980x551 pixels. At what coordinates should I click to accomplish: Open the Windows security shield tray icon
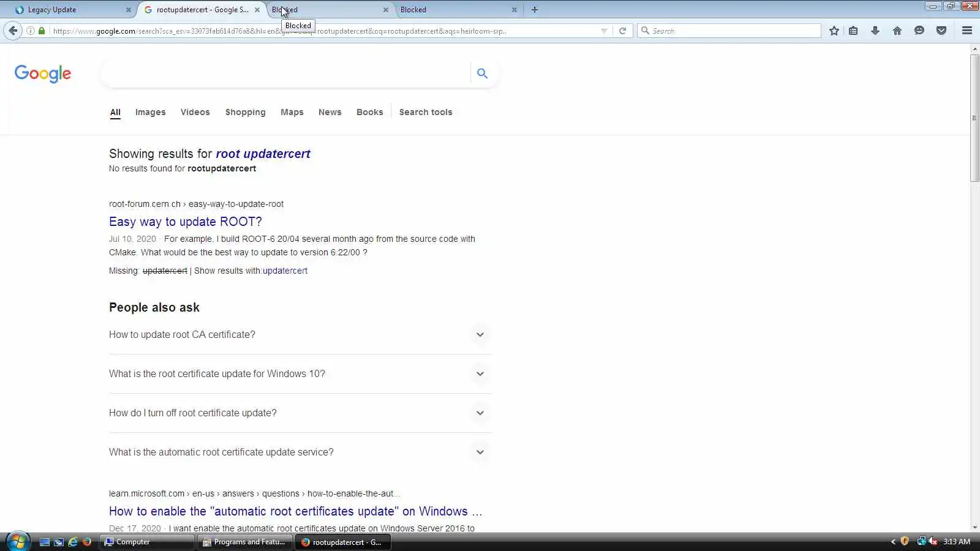(x=905, y=541)
